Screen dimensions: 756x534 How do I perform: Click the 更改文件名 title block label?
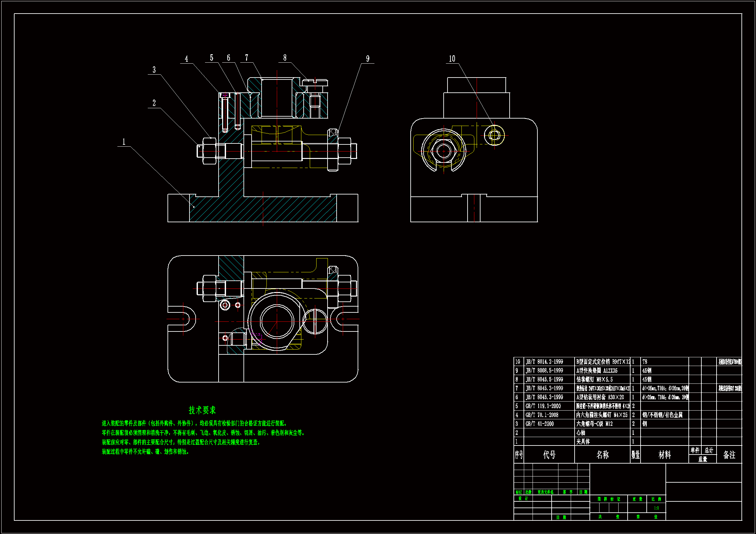(x=545, y=492)
